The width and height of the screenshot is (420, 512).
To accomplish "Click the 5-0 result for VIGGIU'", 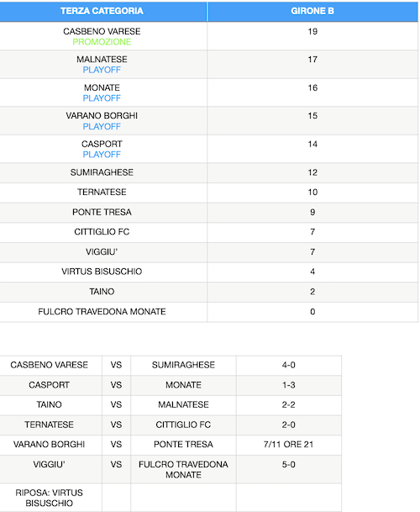I will pyautogui.click(x=289, y=464).
